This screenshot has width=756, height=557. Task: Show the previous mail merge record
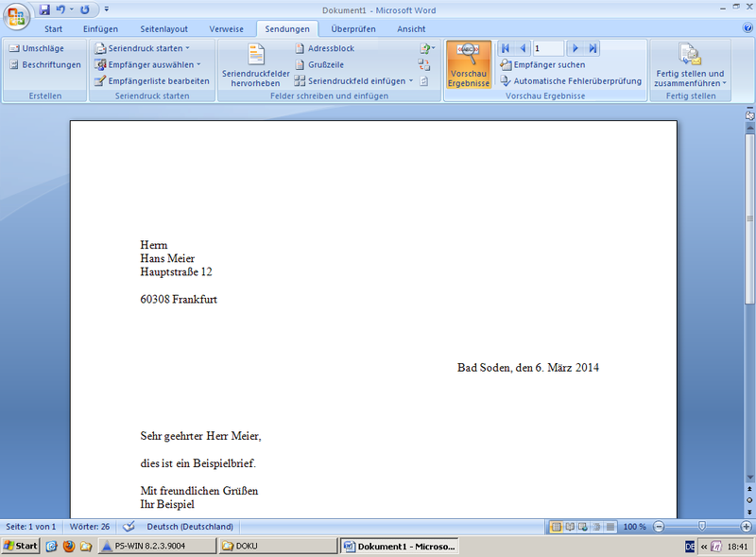523,48
